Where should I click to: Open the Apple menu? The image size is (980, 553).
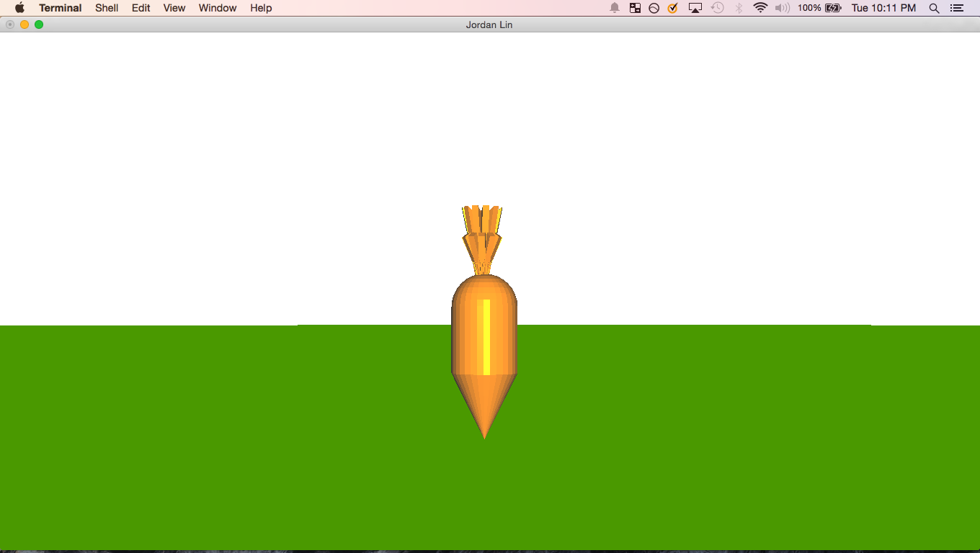tap(19, 8)
